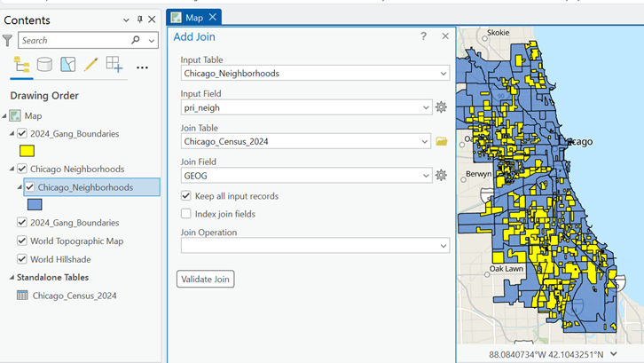
Task: Toggle visibility of World Topographic Map layer
Action: [x=22, y=241]
